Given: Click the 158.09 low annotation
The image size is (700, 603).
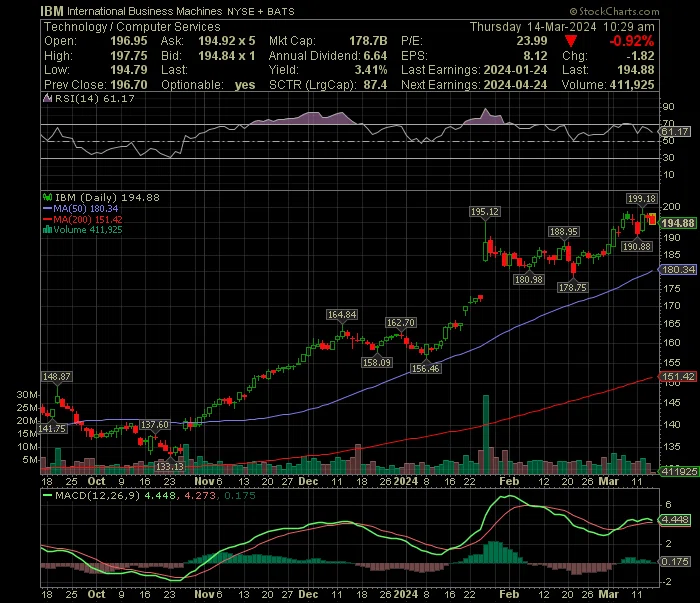Looking at the screenshot, I should pos(377,362).
